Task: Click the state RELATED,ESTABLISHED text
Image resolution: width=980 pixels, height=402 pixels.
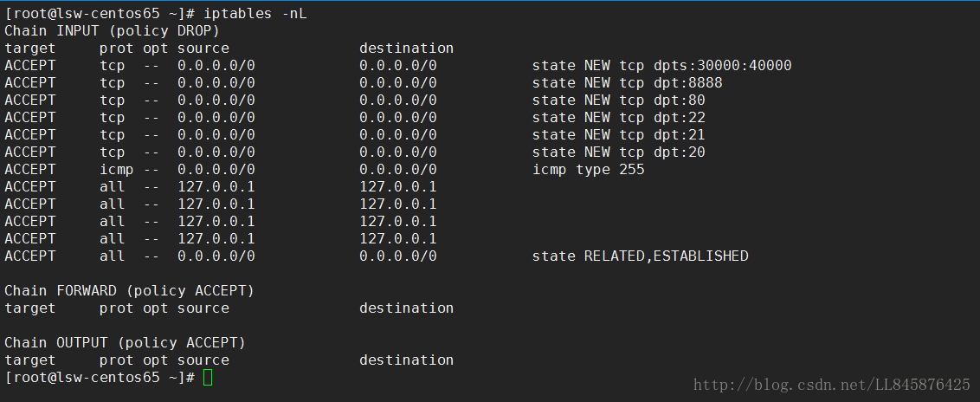Action: (640, 256)
